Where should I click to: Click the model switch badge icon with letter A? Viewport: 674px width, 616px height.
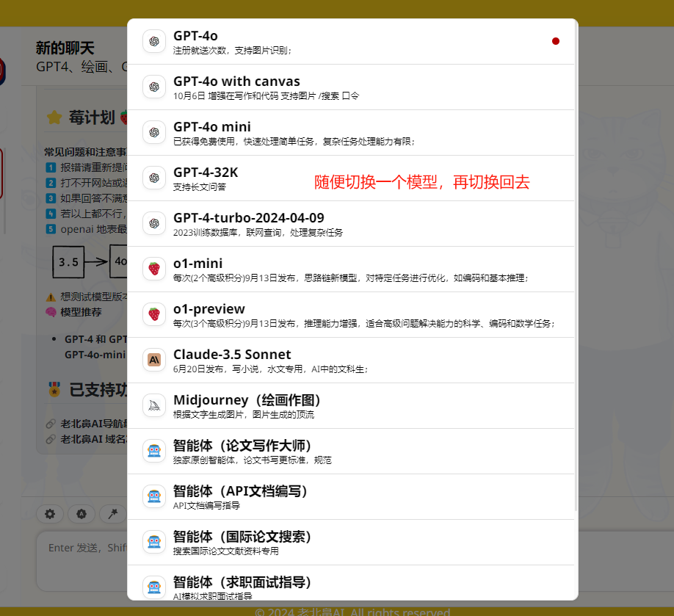[81, 514]
